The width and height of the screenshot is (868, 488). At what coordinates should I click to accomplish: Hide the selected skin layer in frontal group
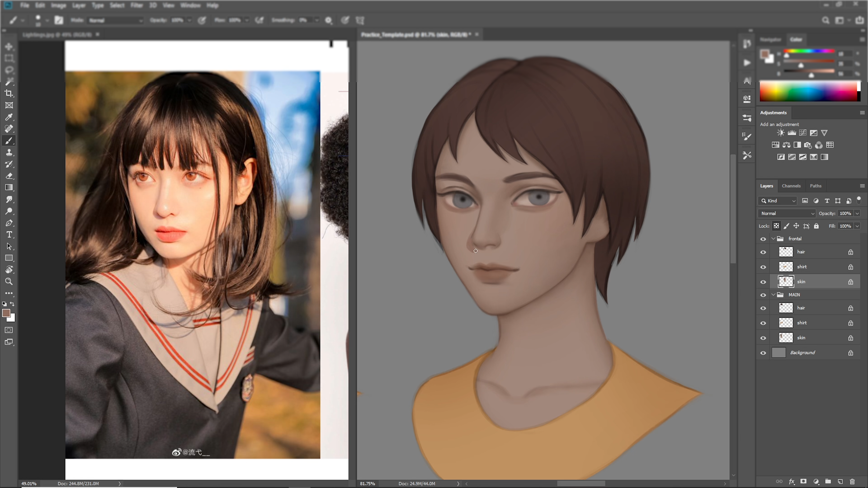pyautogui.click(x=763, y=282)
